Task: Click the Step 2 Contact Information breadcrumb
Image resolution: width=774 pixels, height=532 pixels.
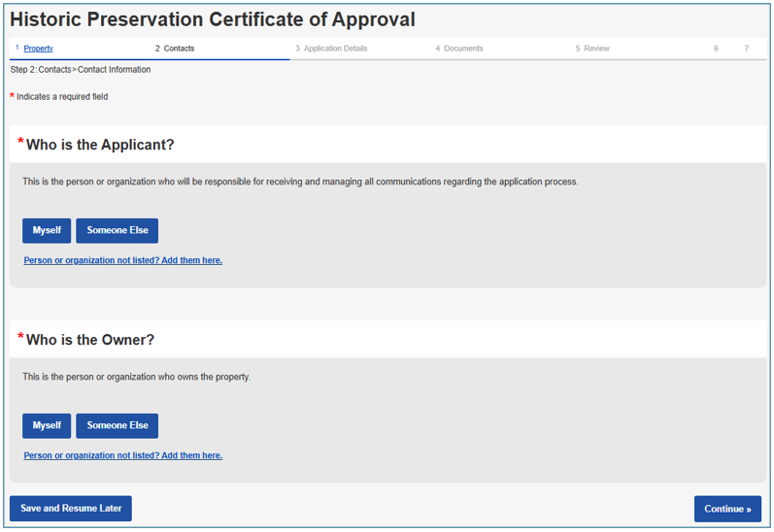Action: point(81,70)
